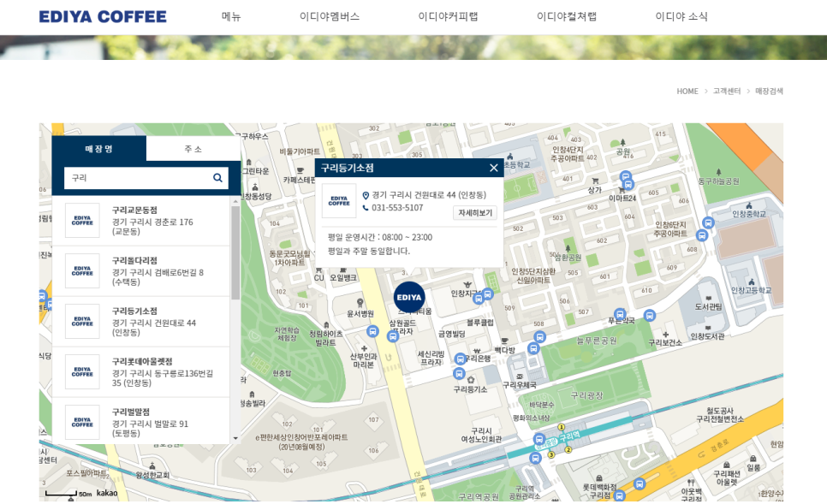Click the 롯데백화점 구리점 map label
This screenshot has height=504, width=827.
[599, 491]
